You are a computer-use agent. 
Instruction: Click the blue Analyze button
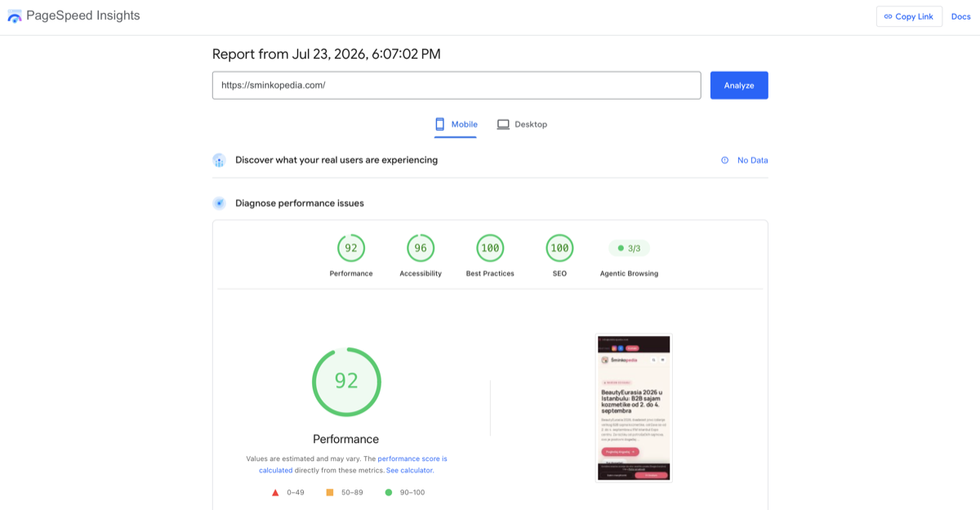[739, 85]
